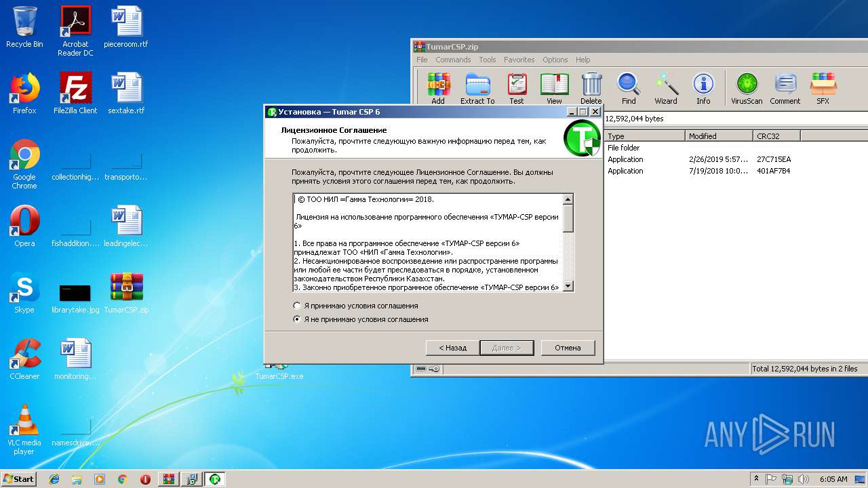Click the Find icon in WinRAR toolbar
This screenshot has height=488, width=868.
[629, 89]
